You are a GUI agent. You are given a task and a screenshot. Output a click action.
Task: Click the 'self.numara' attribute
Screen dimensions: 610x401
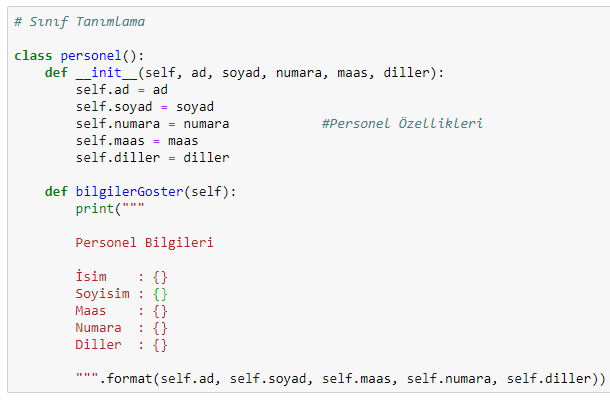point(117,124)
